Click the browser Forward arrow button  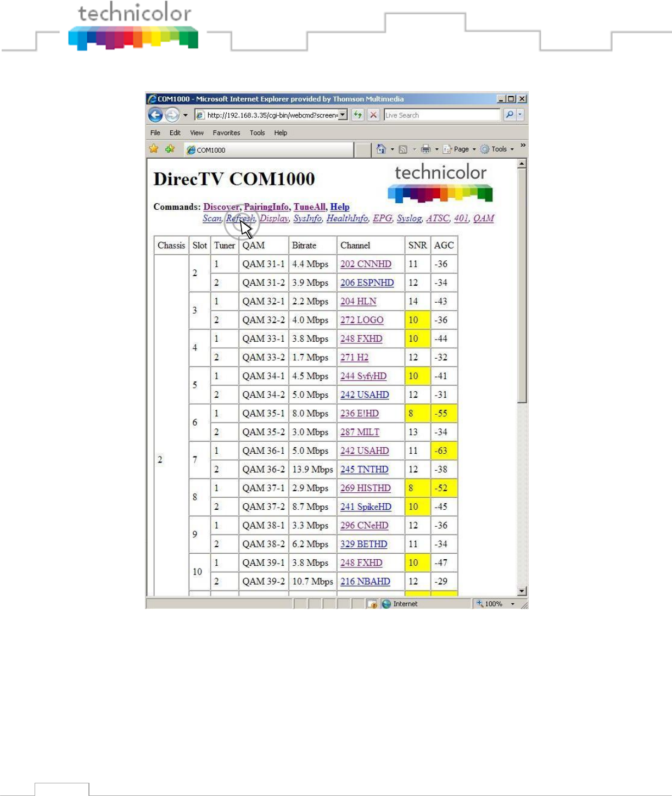pos(172,115)
